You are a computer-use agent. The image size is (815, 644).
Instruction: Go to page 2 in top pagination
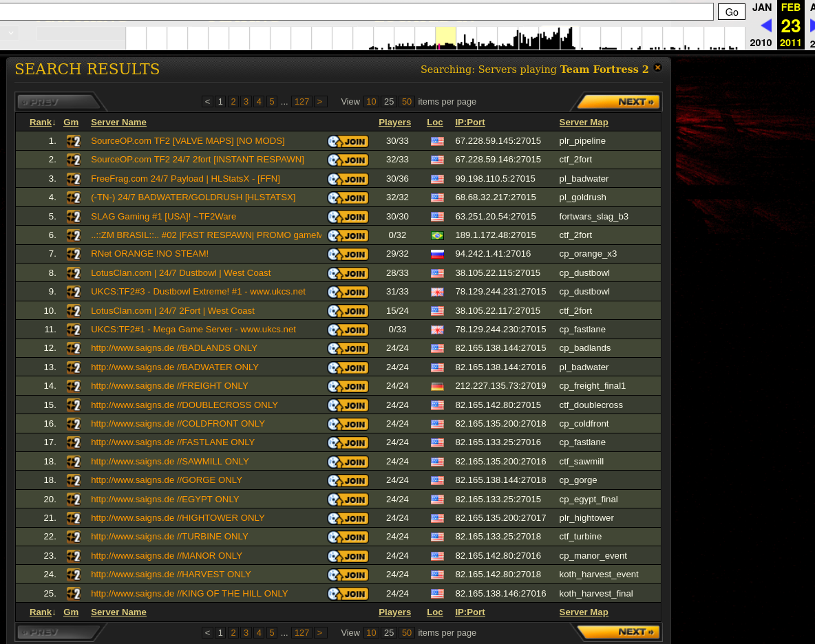point(233,102)
